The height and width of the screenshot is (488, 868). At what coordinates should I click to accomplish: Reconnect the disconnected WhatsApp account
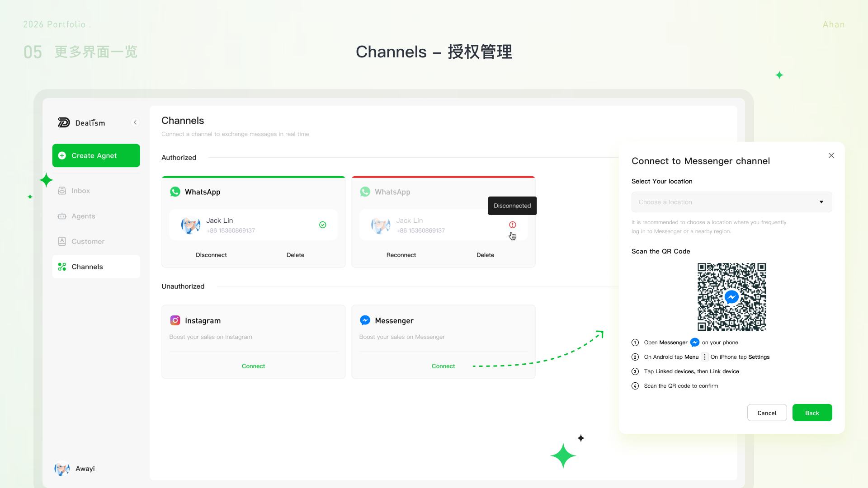pyautogui.click(x=401, y=255)
